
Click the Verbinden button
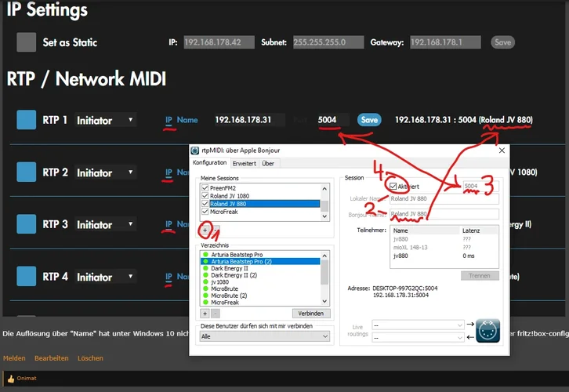pos(311,314)
